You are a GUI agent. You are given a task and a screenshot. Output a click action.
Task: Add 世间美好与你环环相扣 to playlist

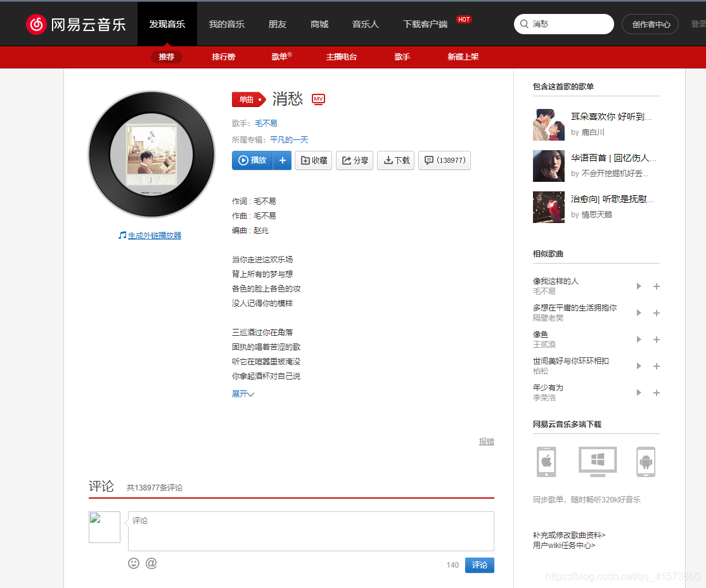[x=657, y=366]
